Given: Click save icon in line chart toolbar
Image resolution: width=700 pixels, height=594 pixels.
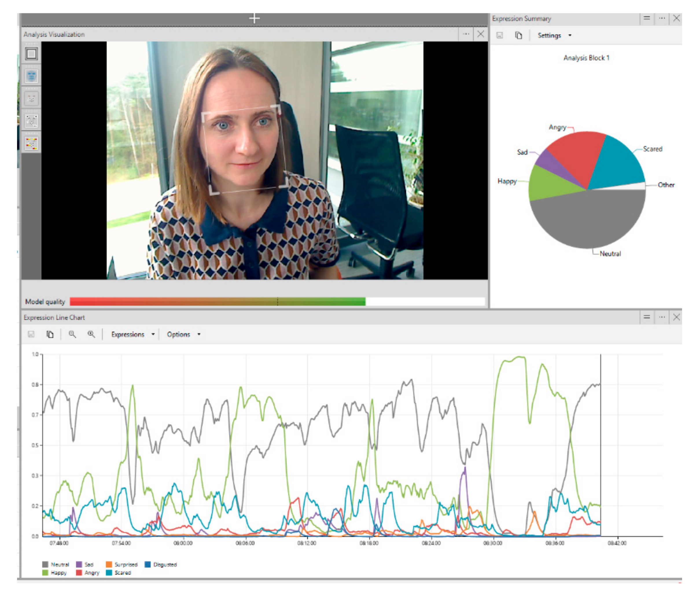Looking at the screenshot, I should click(31, 334).
